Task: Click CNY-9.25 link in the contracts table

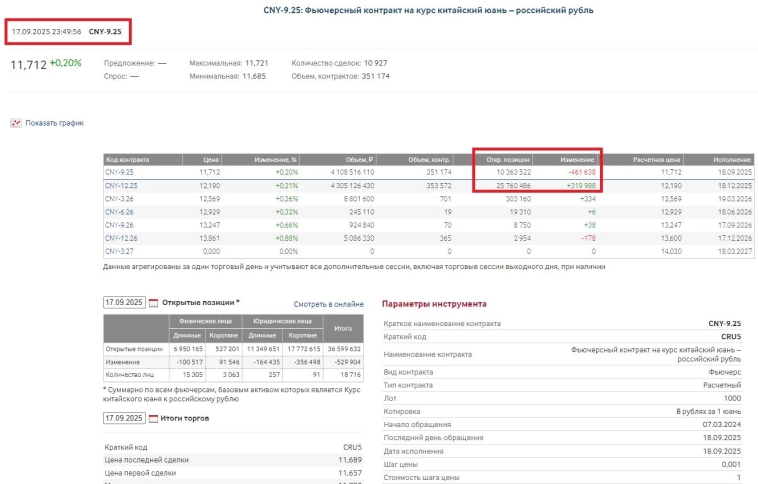Action: pyautogui.click(x=119, y=172)
